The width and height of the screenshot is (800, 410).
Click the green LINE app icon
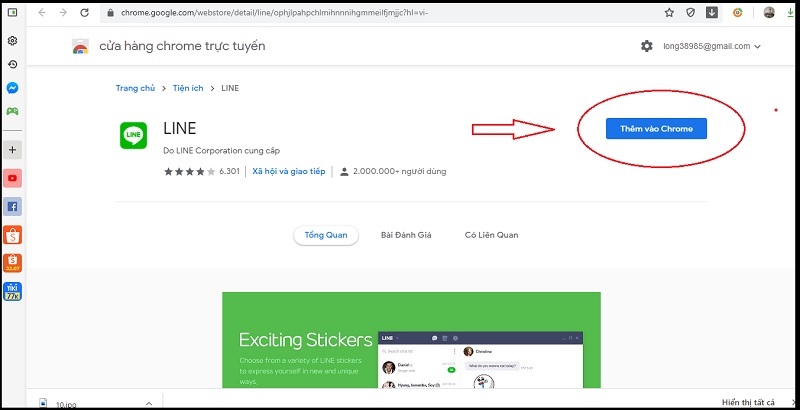[x=134, y=135]
